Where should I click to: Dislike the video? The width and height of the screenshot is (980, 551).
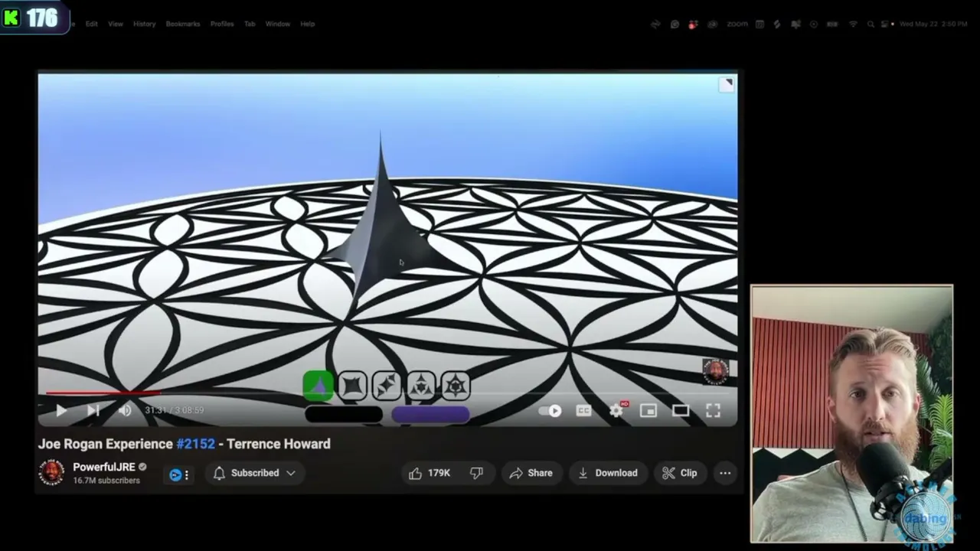(476, 473)
